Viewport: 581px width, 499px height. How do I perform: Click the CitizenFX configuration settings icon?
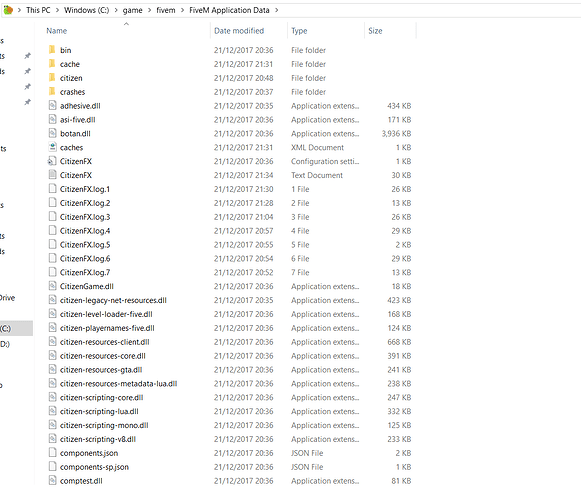pos(52,161)
